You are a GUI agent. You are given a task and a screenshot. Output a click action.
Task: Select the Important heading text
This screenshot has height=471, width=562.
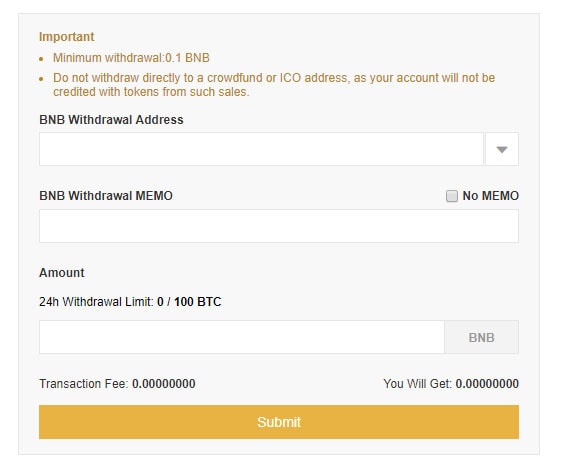(x=67, y=37)
